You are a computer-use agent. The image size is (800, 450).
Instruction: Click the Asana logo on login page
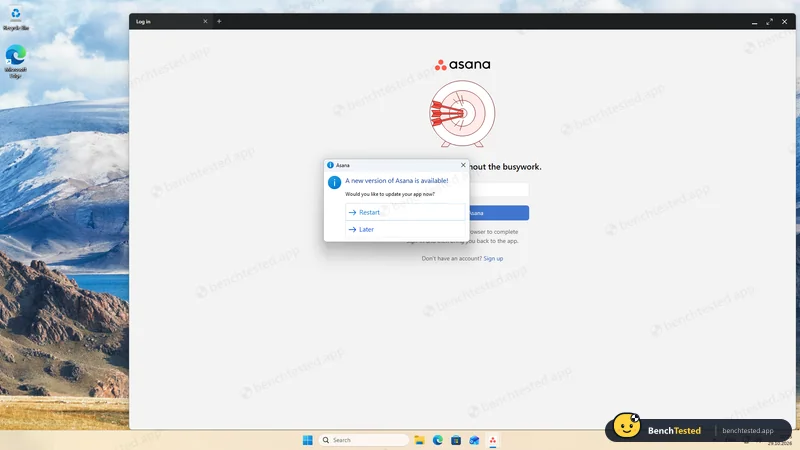pos(462,64)
